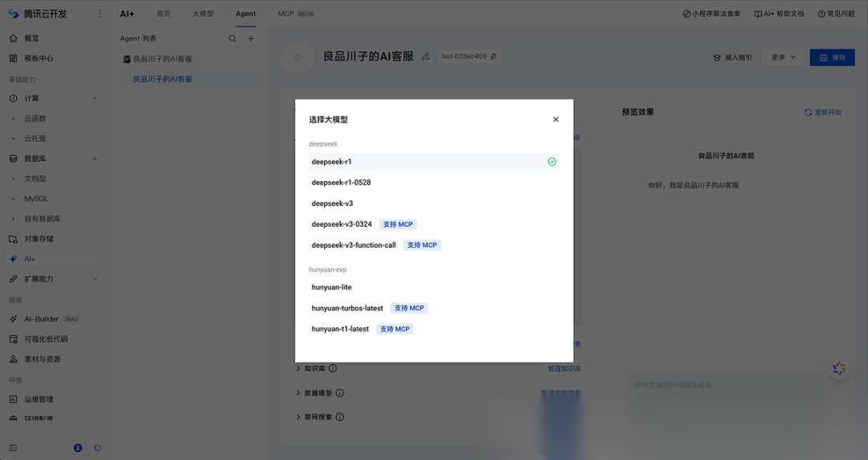The image size is (868, 460).
Task: Edit the agent name pencil icon
Action: click(x=426, y=56)
